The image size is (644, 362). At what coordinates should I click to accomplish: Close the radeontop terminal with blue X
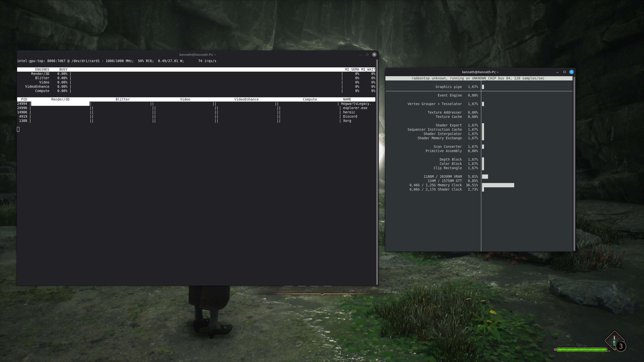572,72
